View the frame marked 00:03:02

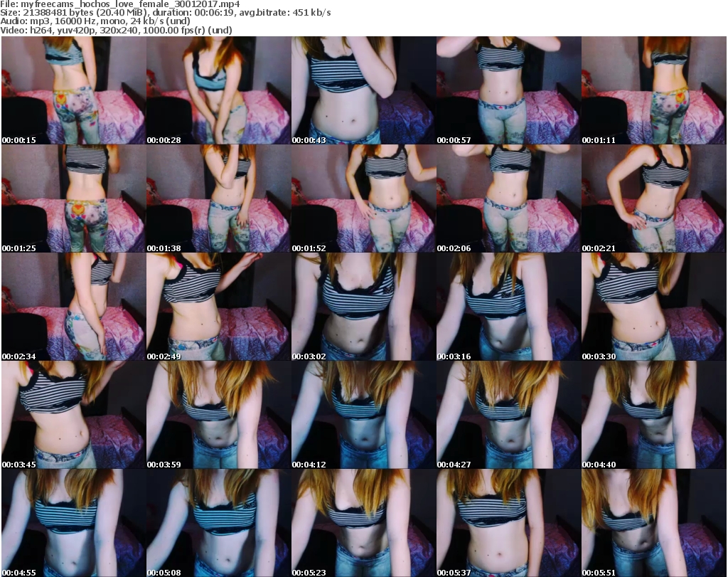click(363, 307)
